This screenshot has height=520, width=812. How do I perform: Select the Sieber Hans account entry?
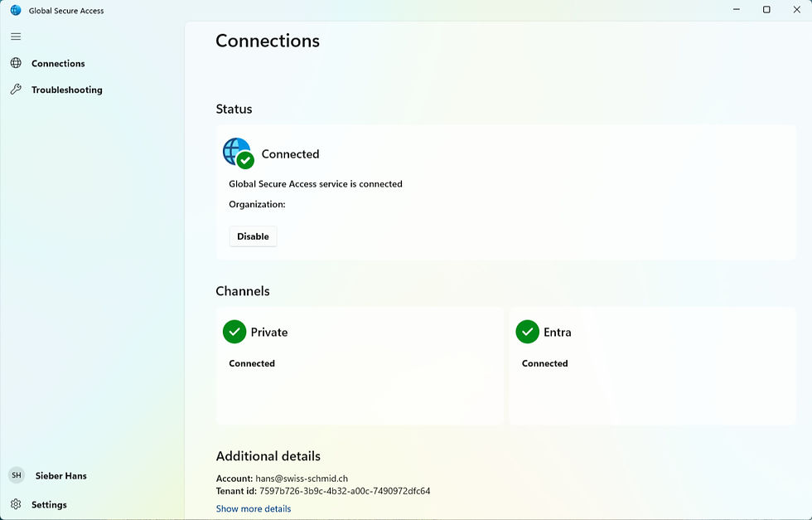pyautogui.click(x=48, y=475)
